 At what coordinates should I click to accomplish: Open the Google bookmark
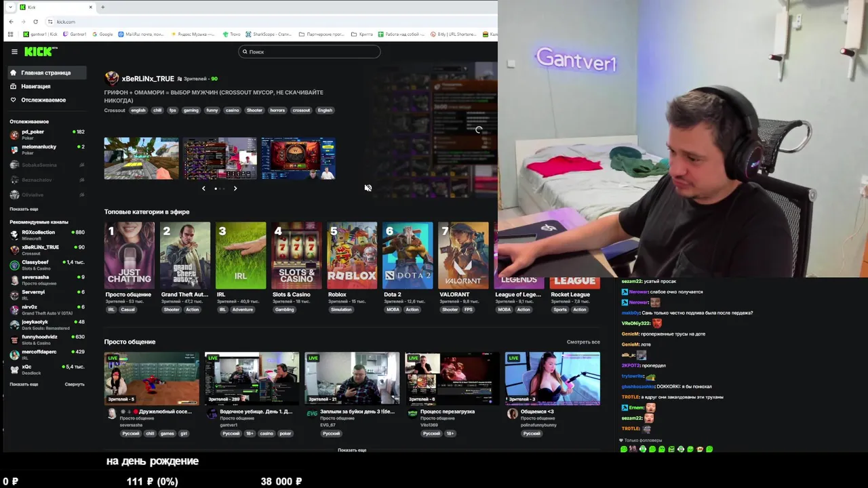[x=102, y=34]
